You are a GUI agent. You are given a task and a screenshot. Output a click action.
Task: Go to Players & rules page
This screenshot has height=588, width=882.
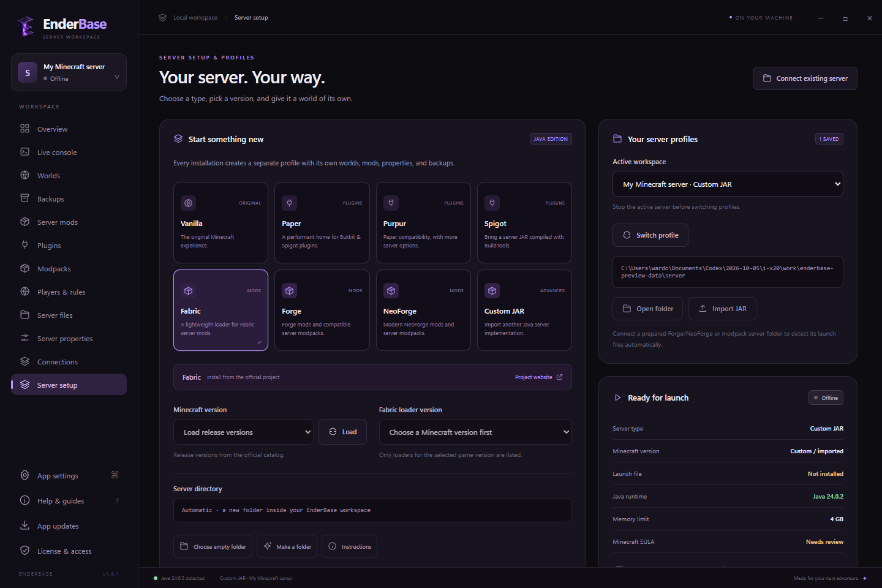click(x=69, y=292)
